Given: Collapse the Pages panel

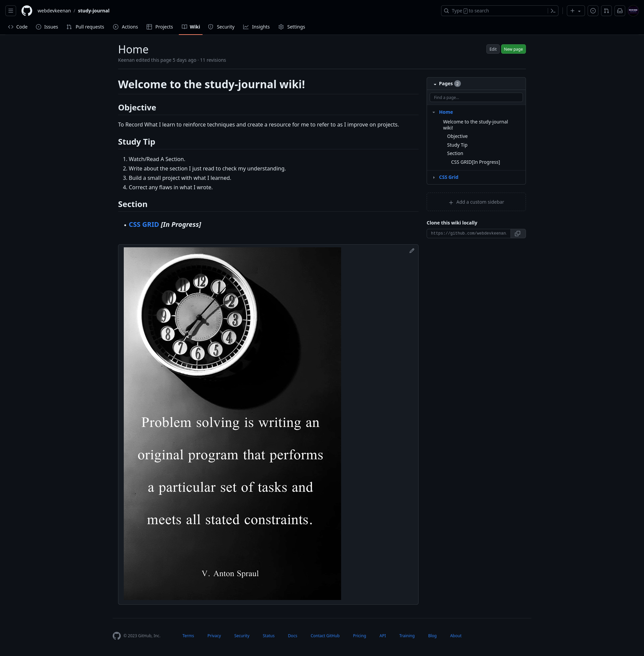Looking at the screenshot, I should pyautogui.click(x=435, y=84).
